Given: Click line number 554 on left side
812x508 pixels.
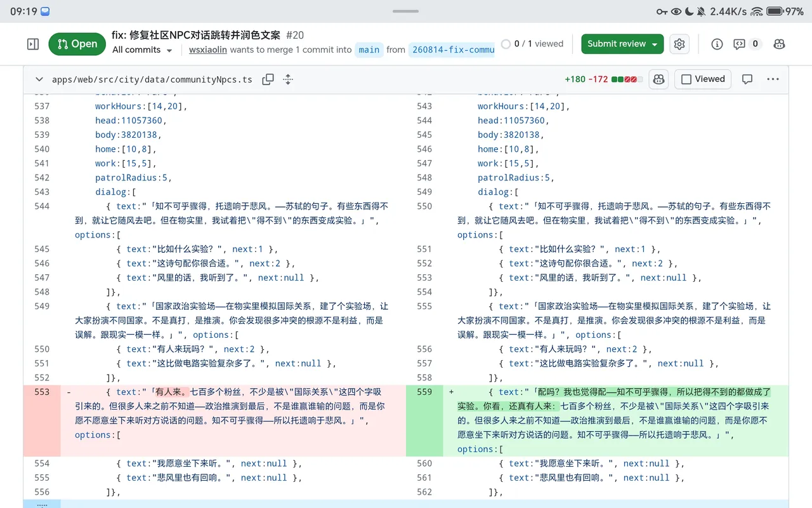Looking at the screenshot, I should [x=42, y=463].
